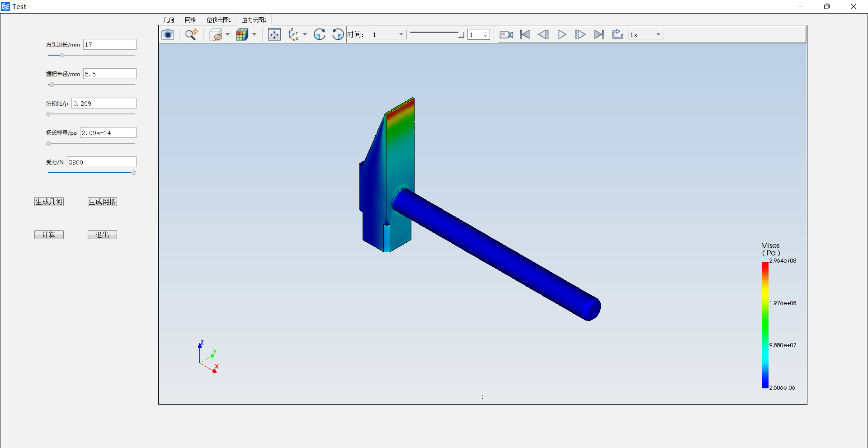Select the 应力云图1 tab
The height and width of the screenshot is (448, 868).
coord(254,20)
